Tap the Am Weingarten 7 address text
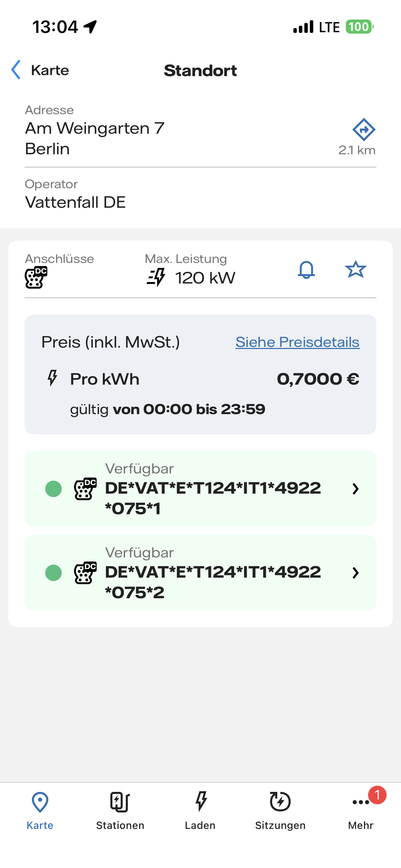This screenshot has height=868, width=401. pos(95,129)
